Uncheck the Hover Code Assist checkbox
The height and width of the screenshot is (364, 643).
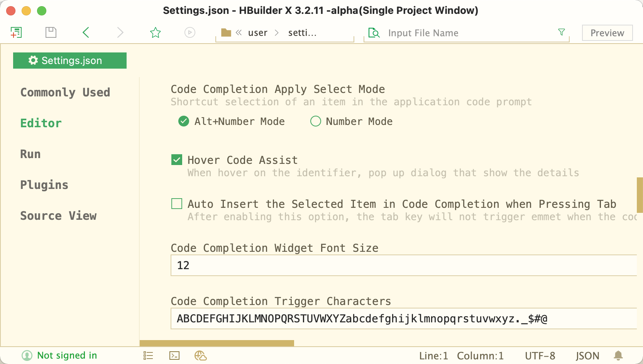point(177,160)
